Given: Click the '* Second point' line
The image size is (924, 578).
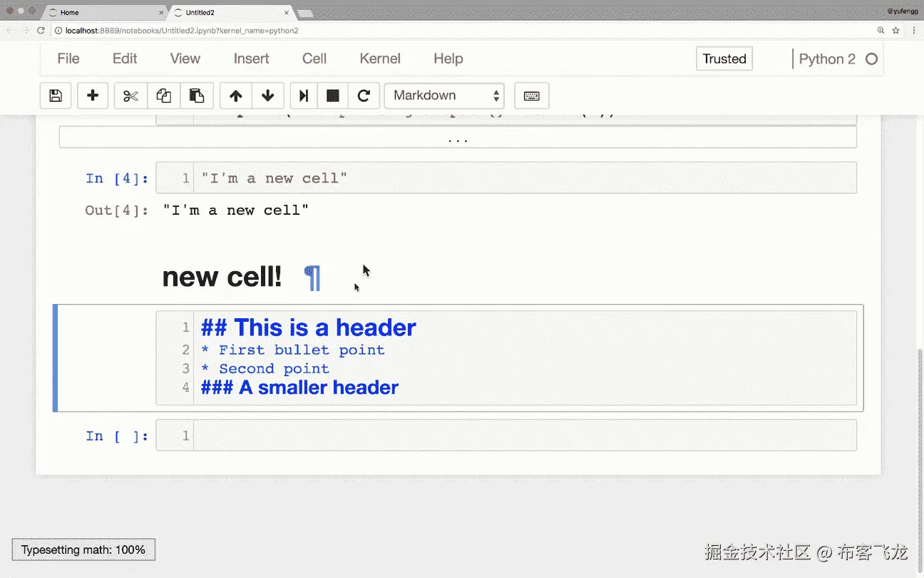Looking at the screenshot, I should tap(265, 368).
